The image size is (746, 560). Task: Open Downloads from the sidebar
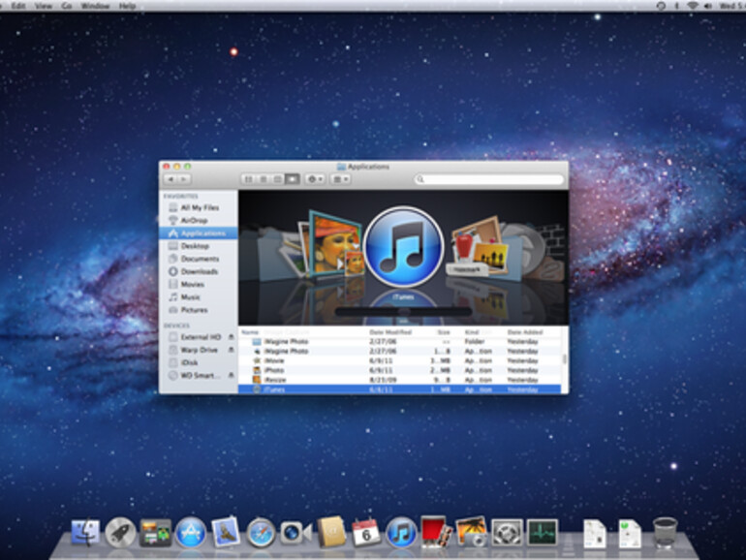(x=199, y=271)
